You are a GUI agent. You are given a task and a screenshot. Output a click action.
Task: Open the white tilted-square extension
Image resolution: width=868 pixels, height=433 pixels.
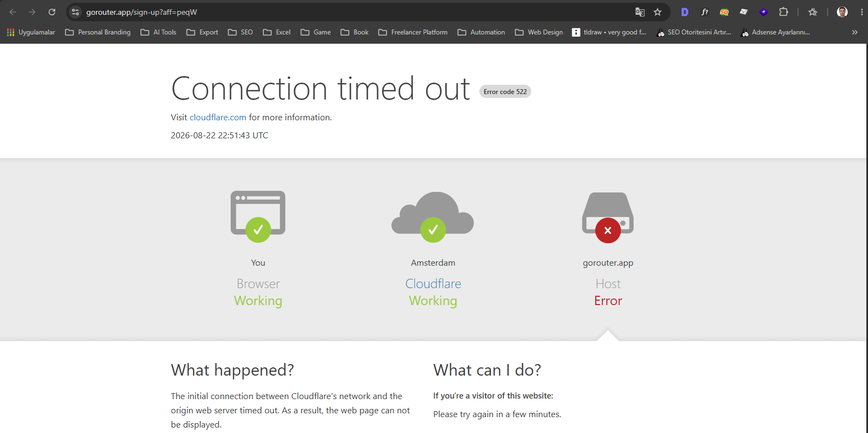pyautogui.click(x=744, y=12)
